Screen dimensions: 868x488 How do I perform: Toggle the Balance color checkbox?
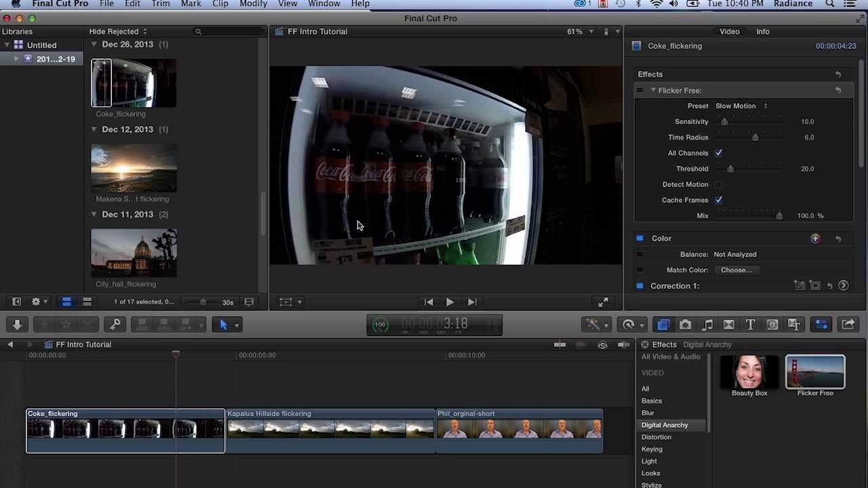639,254
